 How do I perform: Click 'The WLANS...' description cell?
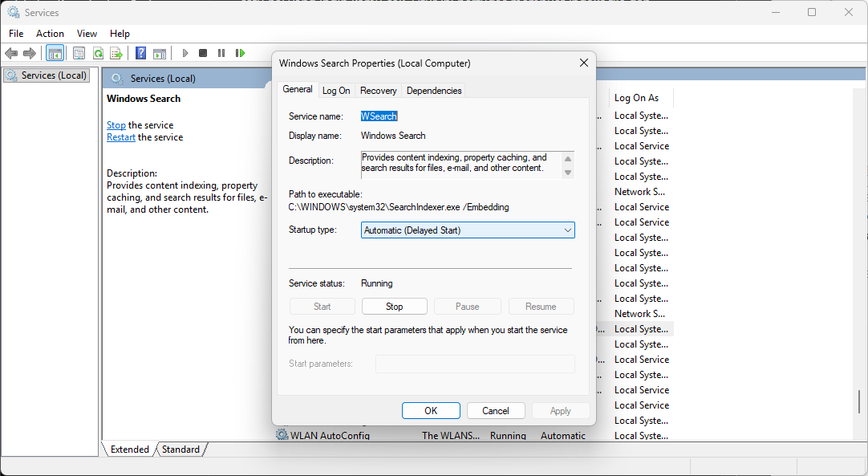click(x=451, y=436)
